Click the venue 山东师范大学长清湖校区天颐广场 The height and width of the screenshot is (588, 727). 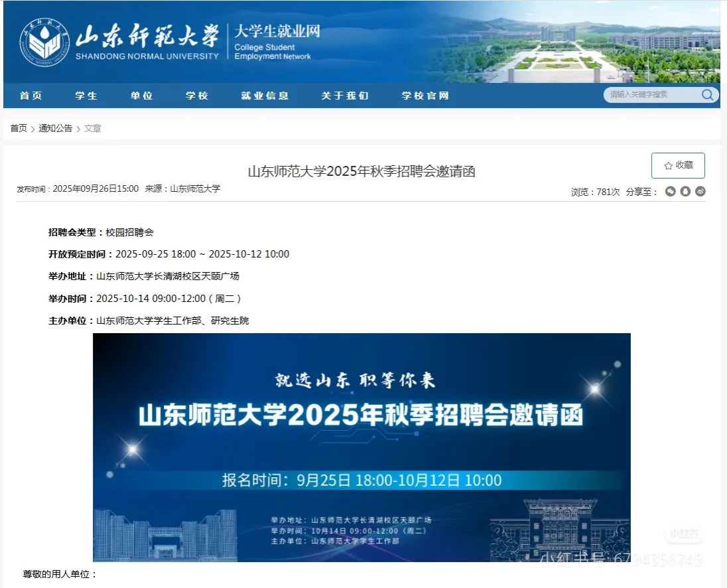pos(168,276)
